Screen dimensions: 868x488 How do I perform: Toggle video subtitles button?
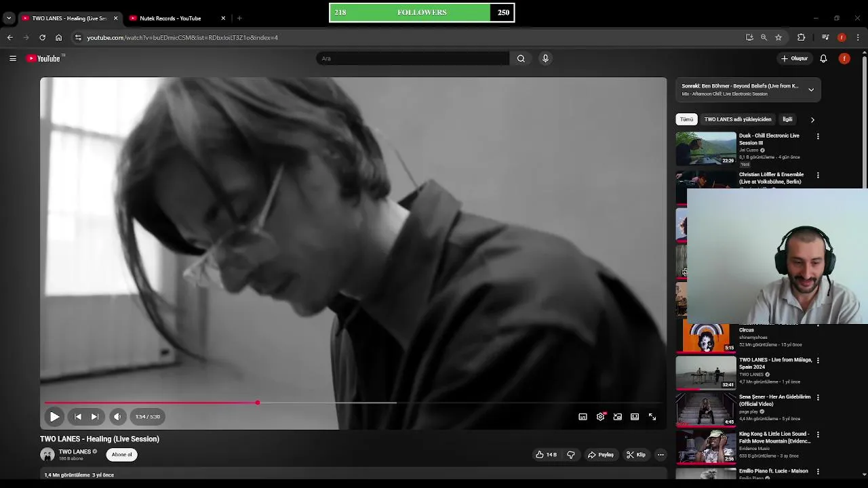coord(583,417)
